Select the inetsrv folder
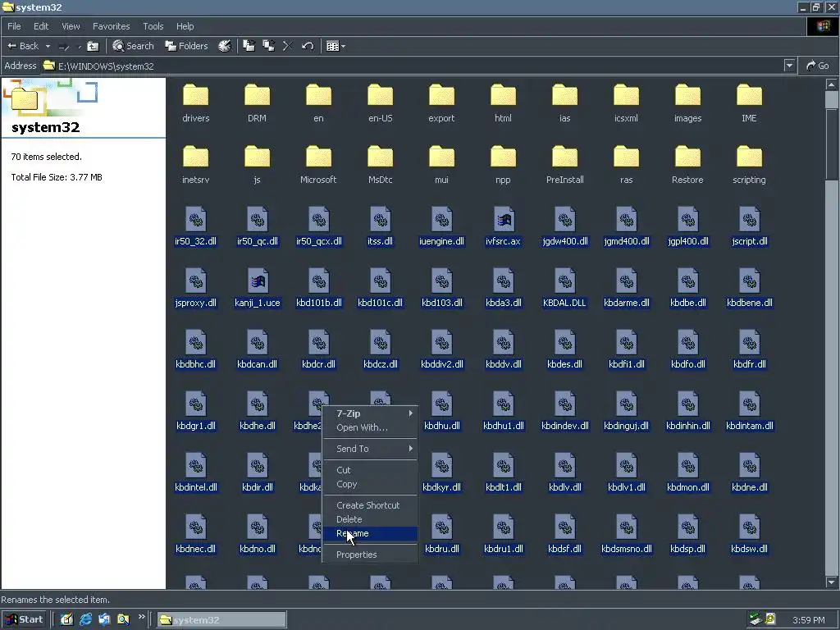840x630 pixels. (195, 165)
